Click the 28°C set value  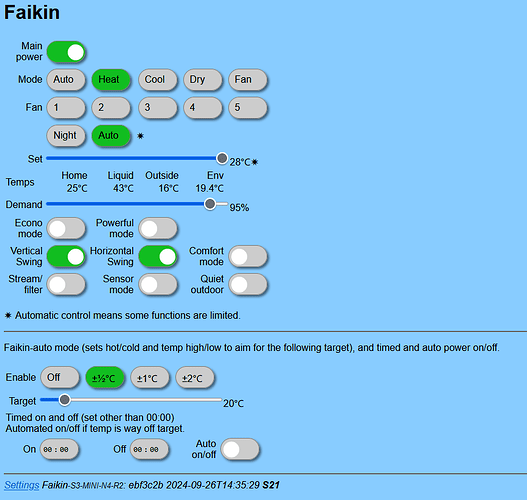click(240, 162)
